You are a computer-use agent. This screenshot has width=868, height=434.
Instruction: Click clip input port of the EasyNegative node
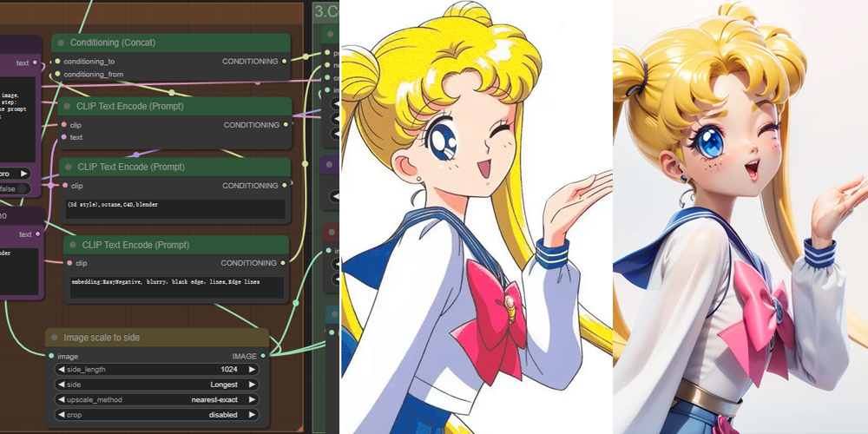(69, 263)
